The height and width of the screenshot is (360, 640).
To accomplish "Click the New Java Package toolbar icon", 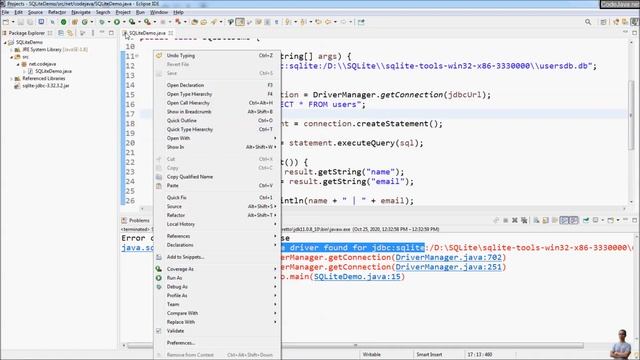I will pos(74,22).
